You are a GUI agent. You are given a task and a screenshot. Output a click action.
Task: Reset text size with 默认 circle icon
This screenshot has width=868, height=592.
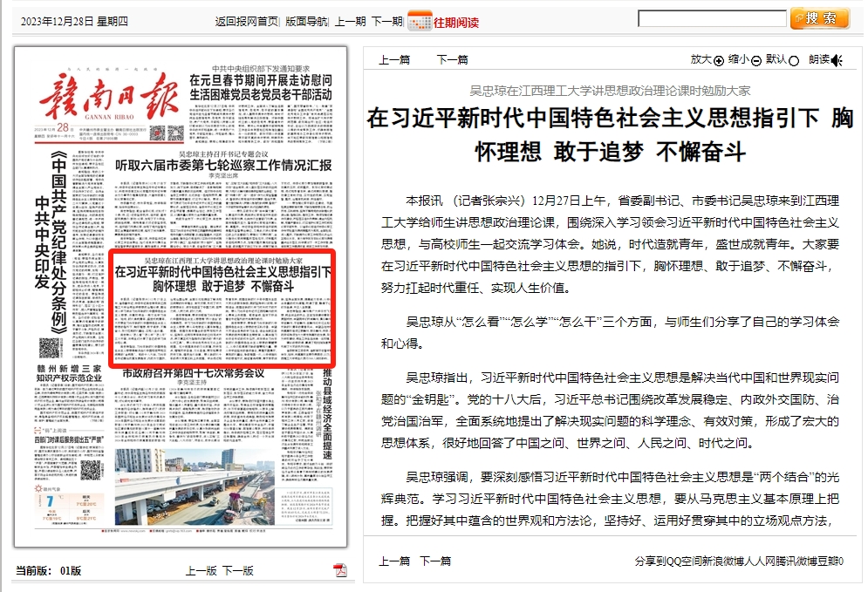[794, 61]
